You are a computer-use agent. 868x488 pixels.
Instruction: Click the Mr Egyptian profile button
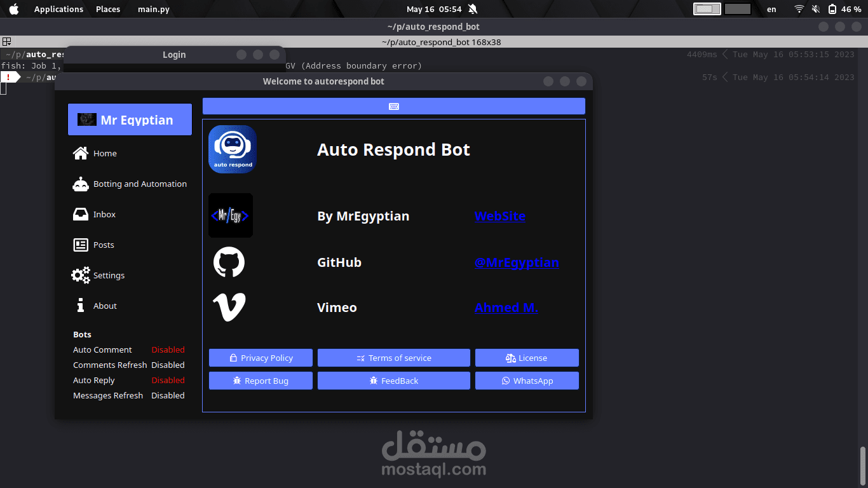click(x=130, y=119)
